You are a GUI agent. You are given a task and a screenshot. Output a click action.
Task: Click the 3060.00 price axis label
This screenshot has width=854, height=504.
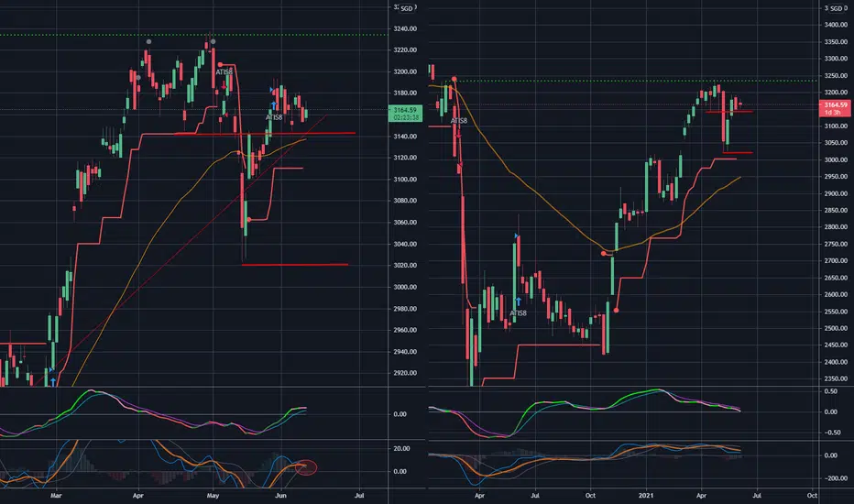click(x=405, y=223)
